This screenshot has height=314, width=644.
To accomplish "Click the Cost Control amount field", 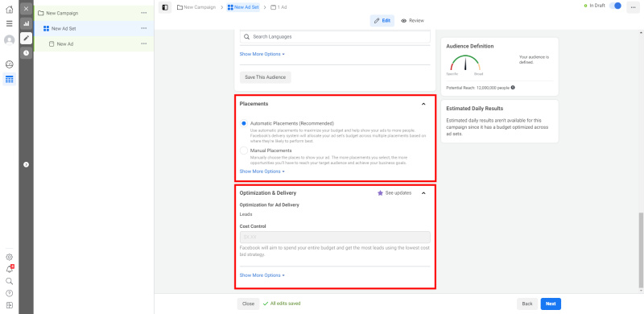I will tap(335, 238).
